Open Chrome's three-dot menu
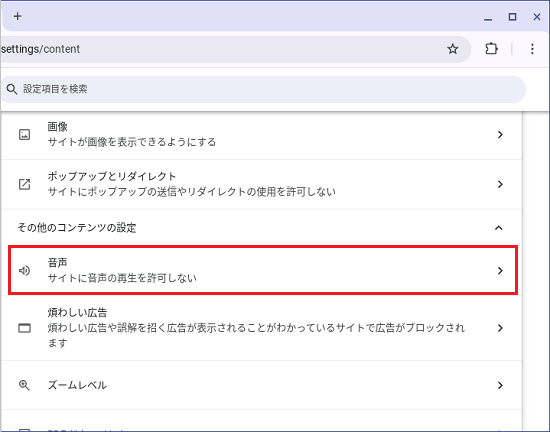Screen dimensions: 550x432 (x=532, y=49)
